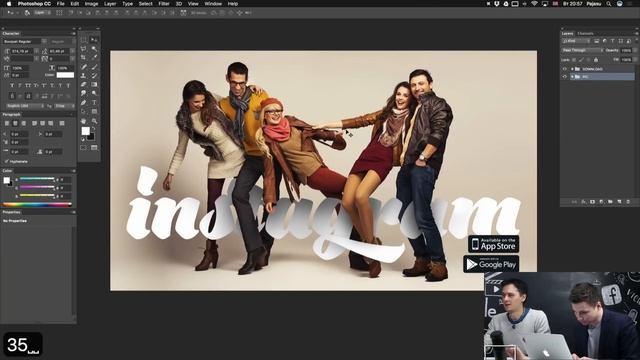Screen dimensions: 640x360
Task: Toggle Faux Bold in Character panel
Action: (12, 85)
